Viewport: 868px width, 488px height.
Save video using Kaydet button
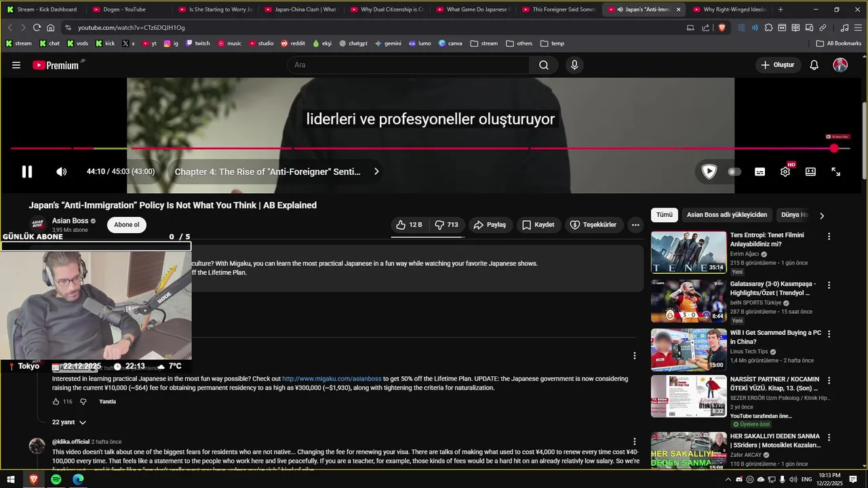pyautogui.click(x=538, y=224)
